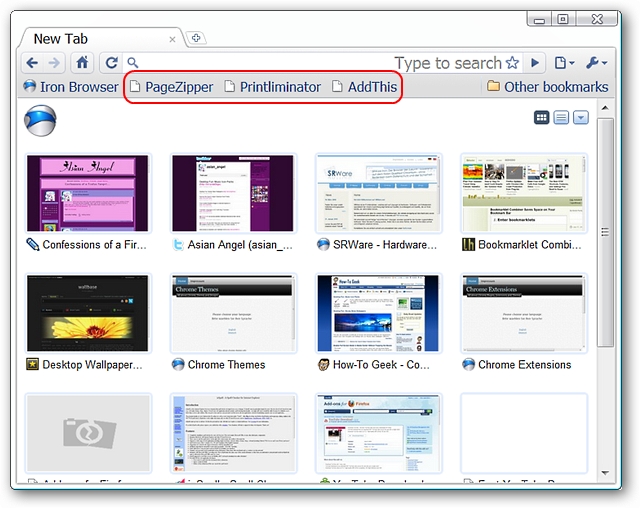Click the Desktop Wallpaper star favicon
This screenshot has width=640, height=508.
[32, 364]
